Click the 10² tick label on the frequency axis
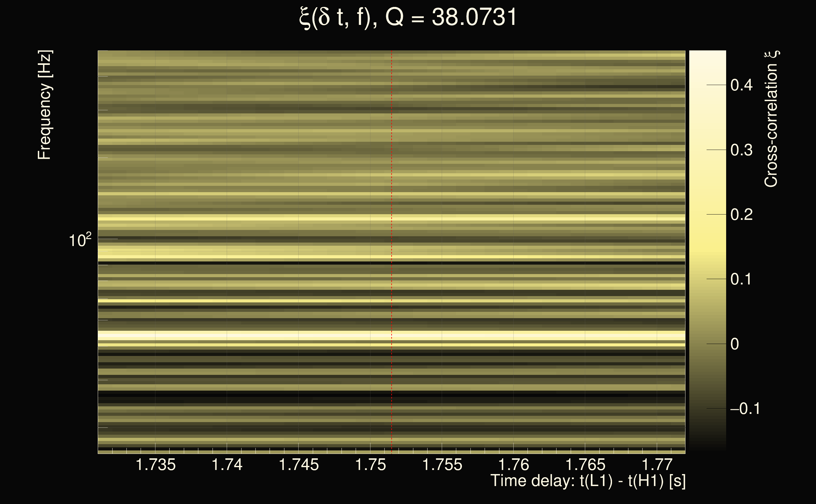The height and width of the screenshot is (504, 816). 80,240
